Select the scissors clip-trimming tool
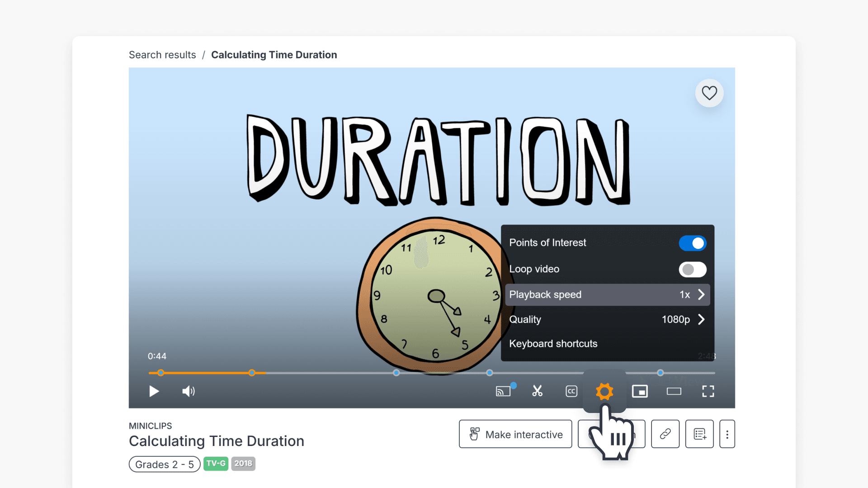This screenshot has width=868, height=488. pos(538,391)
